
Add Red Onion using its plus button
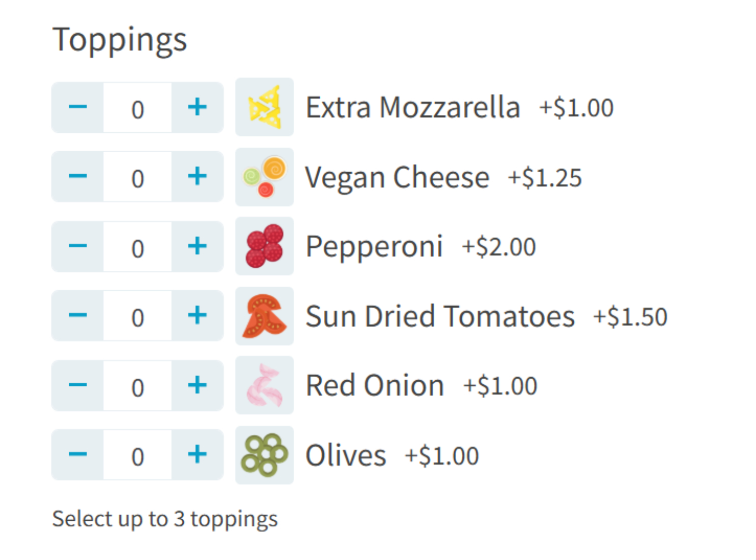coord(197,385)
